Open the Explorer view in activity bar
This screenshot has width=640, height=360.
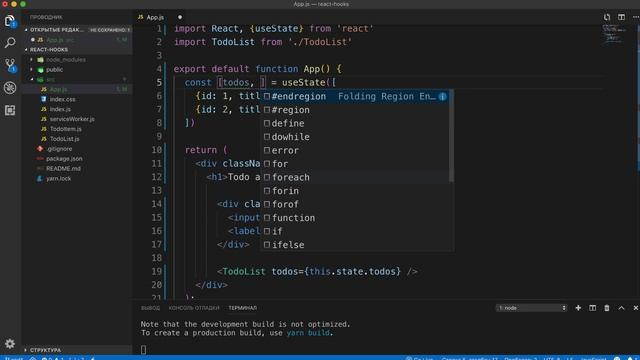10,20
